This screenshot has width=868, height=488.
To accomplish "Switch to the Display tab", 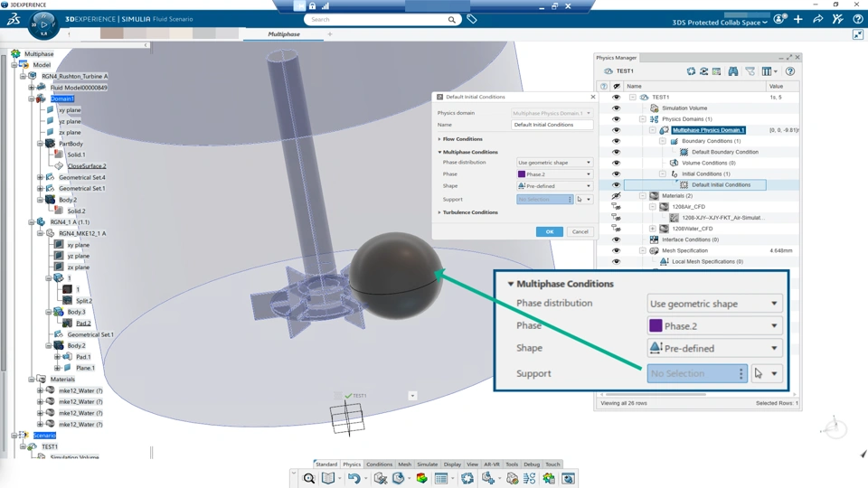I will [452, 465].
